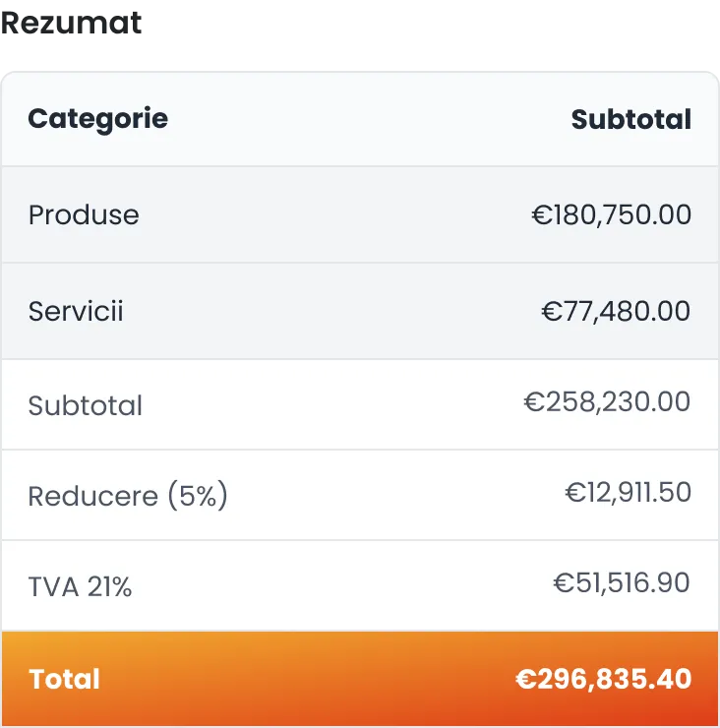Select the Produse row label
This screenshot has height=728, width=720.
pos(84,215)
